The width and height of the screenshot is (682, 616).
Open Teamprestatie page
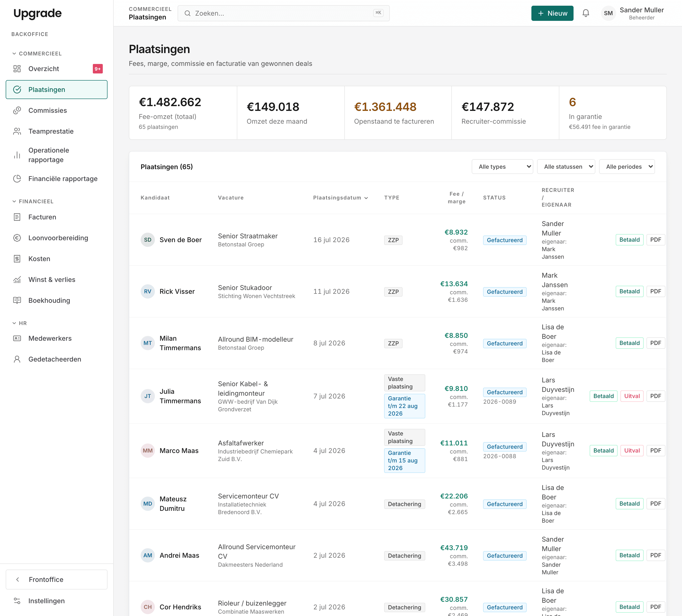pyautogui.click(x=57, y=131)
